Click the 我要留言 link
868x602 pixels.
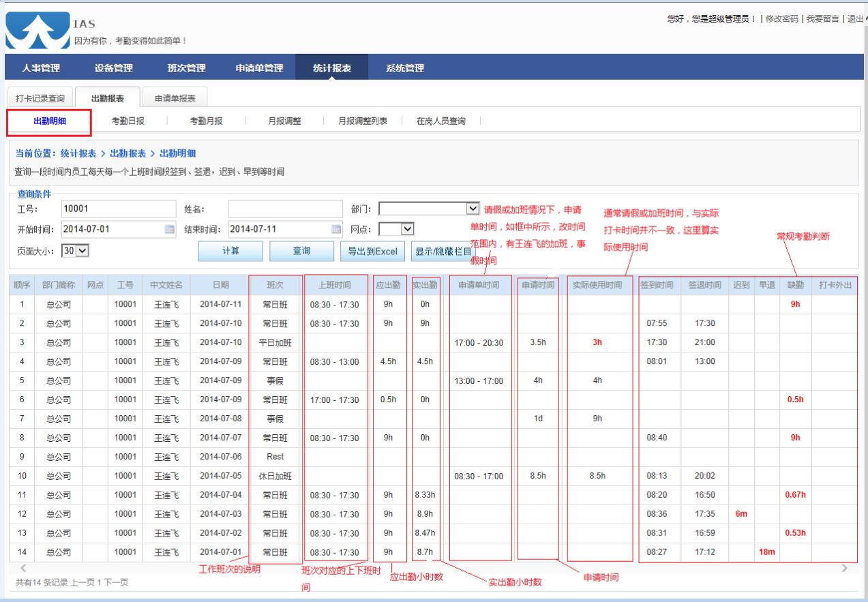(822, 19)
